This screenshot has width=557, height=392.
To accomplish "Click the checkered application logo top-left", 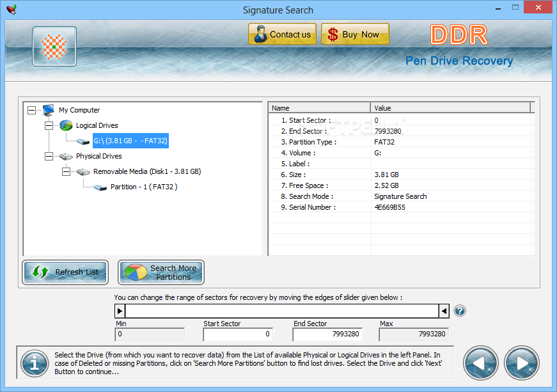I will pos(54,46).
